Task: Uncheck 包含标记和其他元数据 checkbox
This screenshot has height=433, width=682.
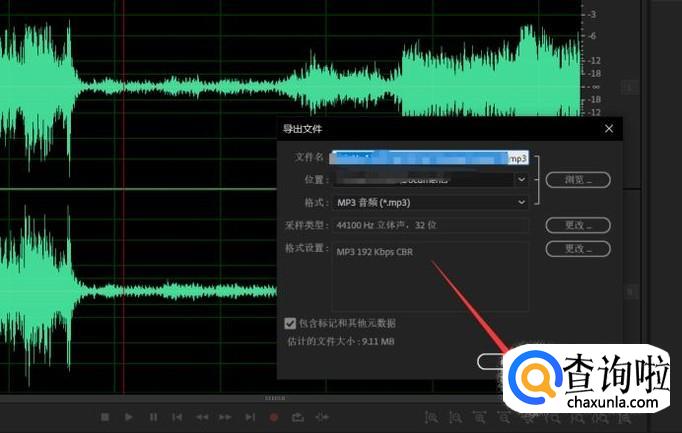Action: 290,323
